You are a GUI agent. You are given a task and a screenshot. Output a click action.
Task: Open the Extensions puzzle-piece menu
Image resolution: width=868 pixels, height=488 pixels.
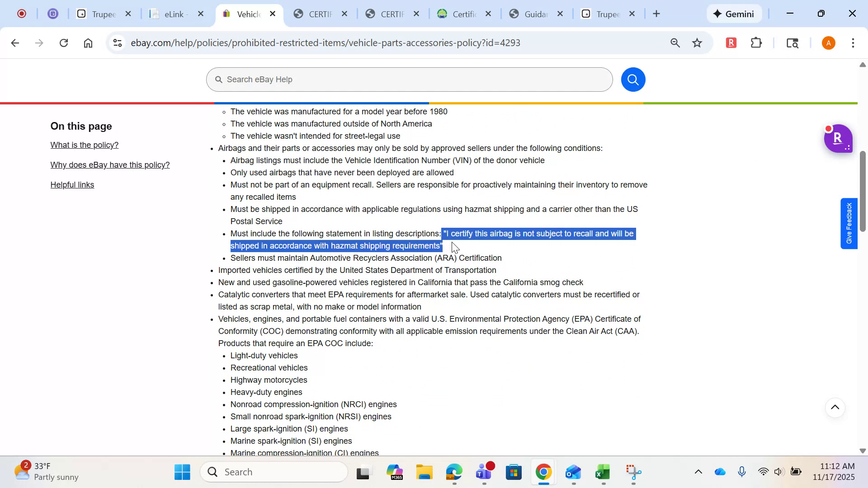tap(756, 42)
